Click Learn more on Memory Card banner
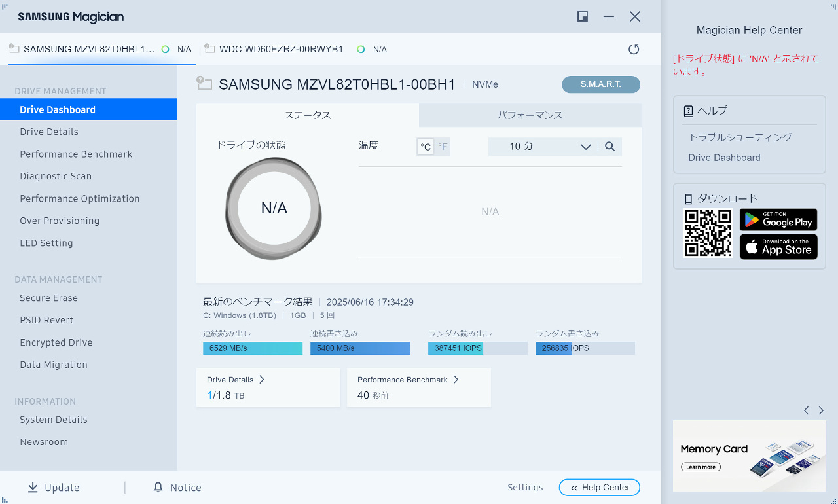838x504 pixels. click(x=701, y=467)
